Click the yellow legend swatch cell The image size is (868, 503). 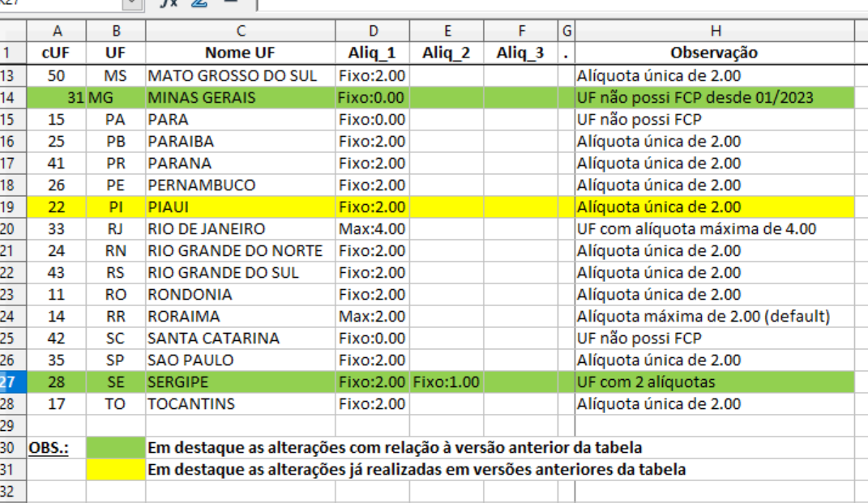coord(115,469)
